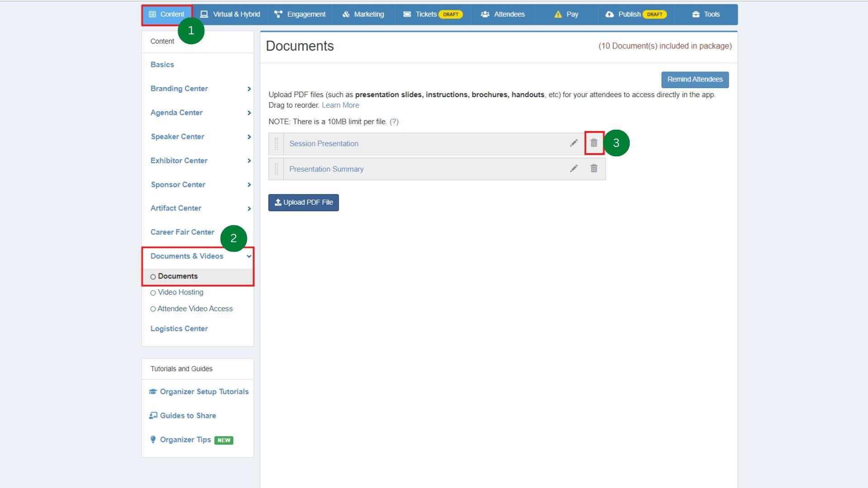
Task: Select the Video Hosting radio option
Action: pyautogui.click(x=153, y=293)
